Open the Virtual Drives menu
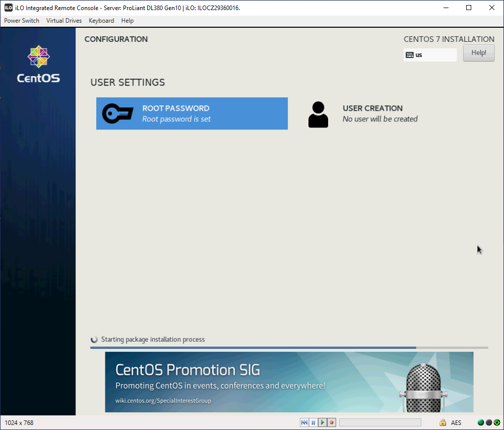Viewport: 504px width, 430px height. (x=64, y=21)
